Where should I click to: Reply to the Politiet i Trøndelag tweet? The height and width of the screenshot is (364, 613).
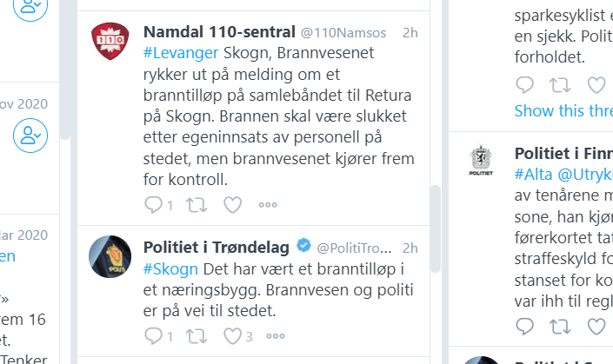(x=153, y=335)
